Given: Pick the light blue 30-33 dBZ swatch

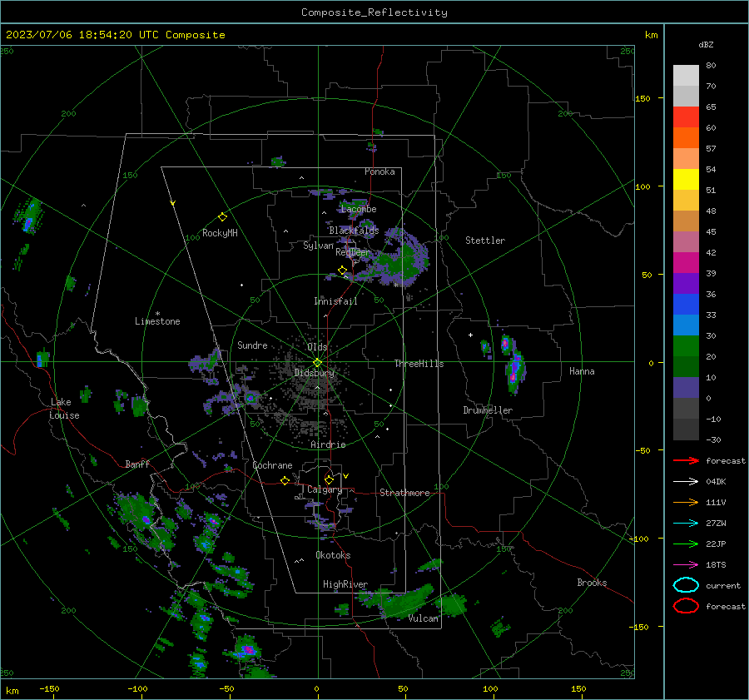Looking at the screenshot, I should (x=686, y=325).
